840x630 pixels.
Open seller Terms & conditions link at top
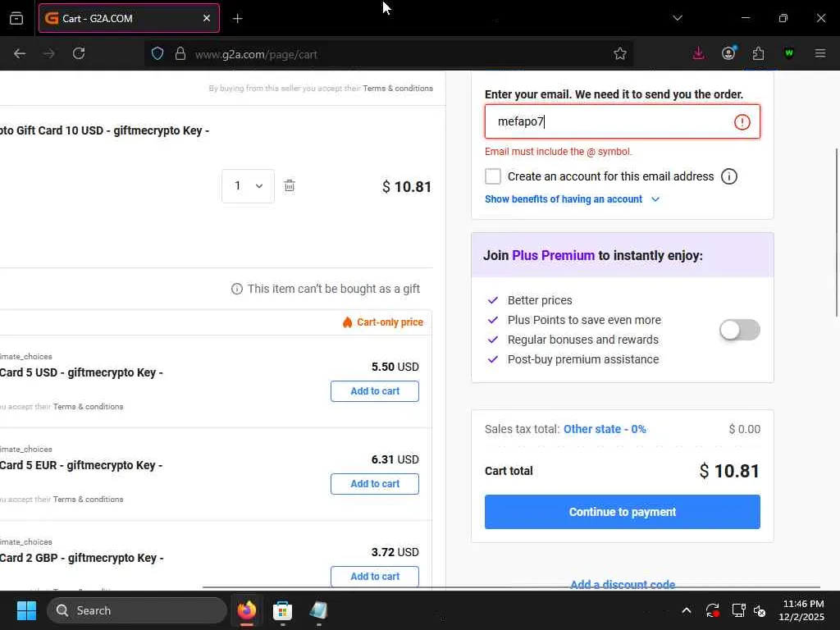(398, 89)
